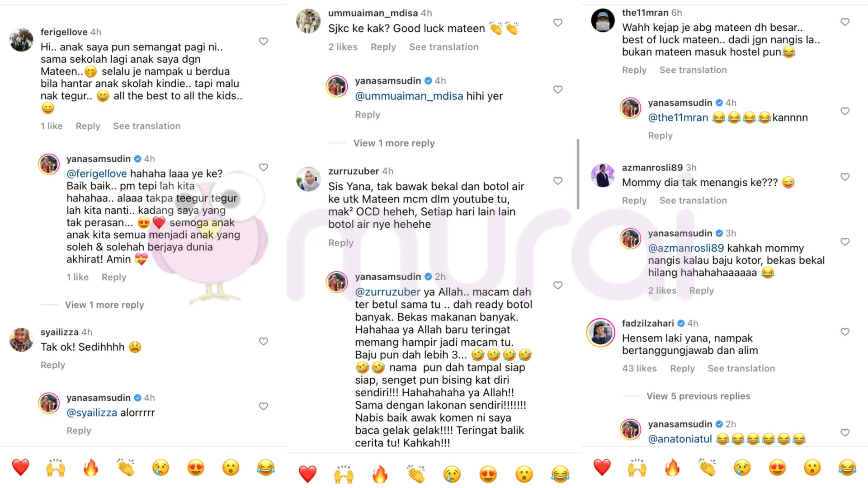
Task: Like ferigellove's comment with heart
Action: point(264,42)
